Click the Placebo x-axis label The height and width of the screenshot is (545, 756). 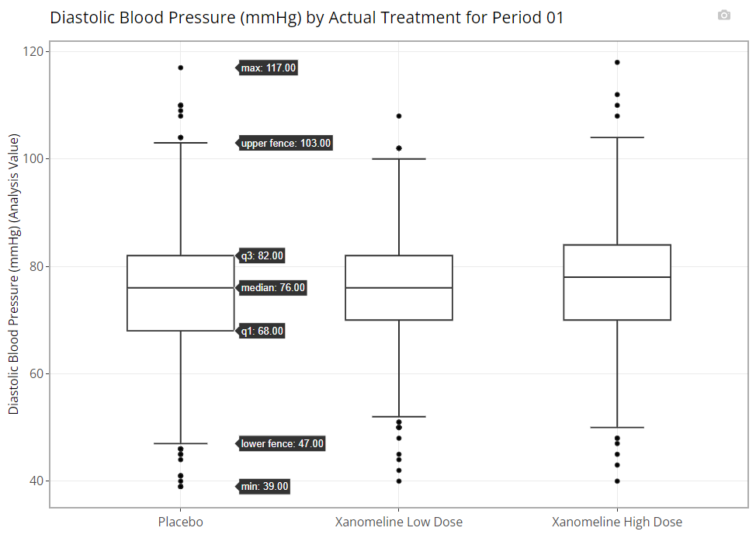click(180, 522)
